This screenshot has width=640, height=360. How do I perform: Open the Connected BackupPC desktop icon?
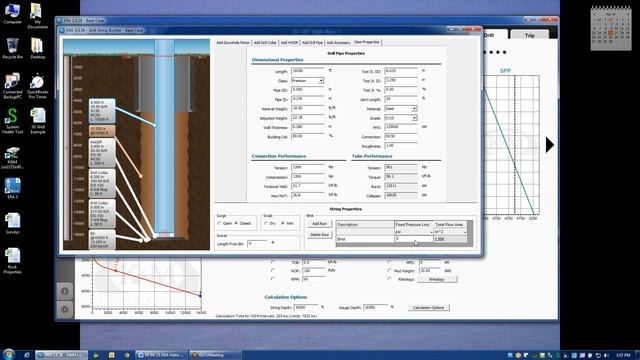[x=12, y=86]
